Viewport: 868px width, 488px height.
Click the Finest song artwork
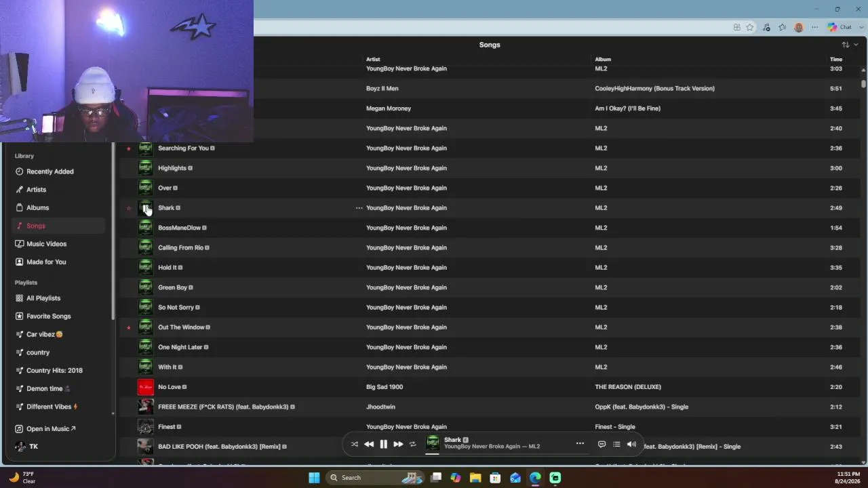coord(145,427)
